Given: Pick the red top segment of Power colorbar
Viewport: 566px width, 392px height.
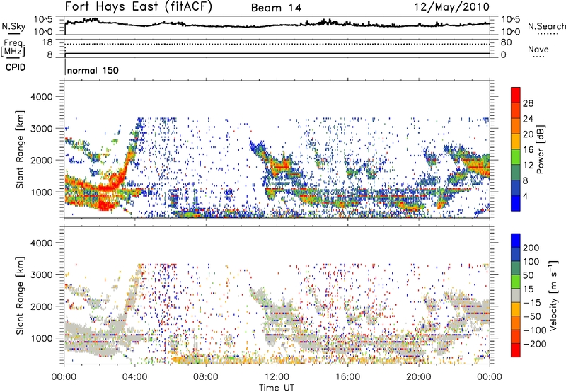Looking at the screenshot, I should (516, 95).
